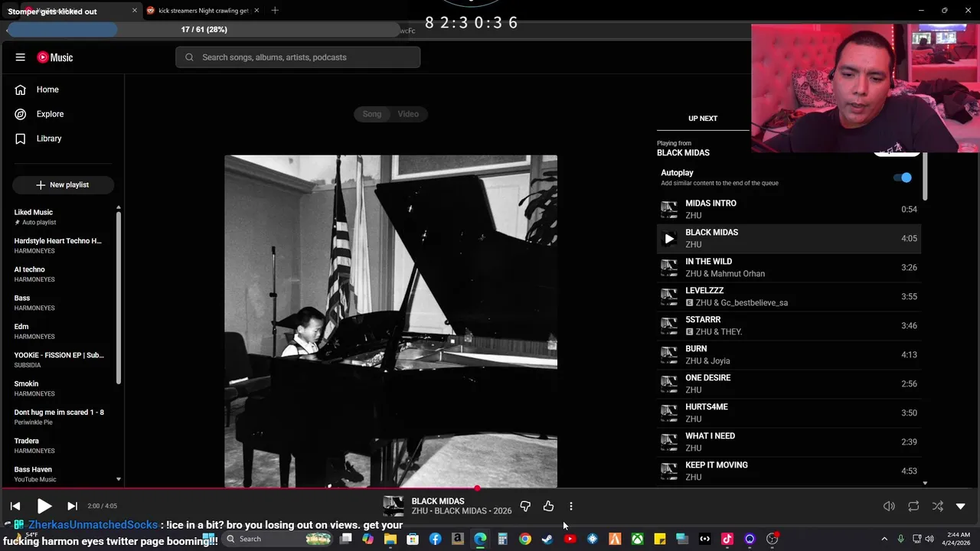Open Microsoft Store from taskbar
Viewport: 980px width, 551px height.
[413, 539]
